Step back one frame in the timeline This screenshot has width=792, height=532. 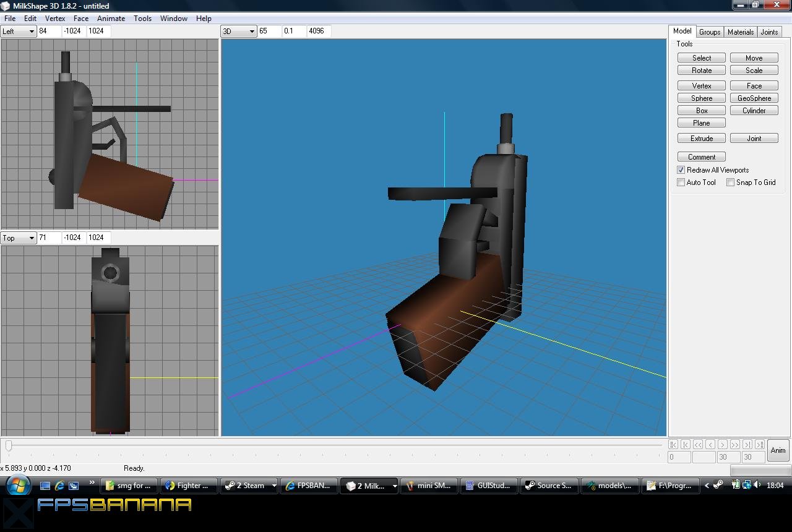[x=711, y=445]
